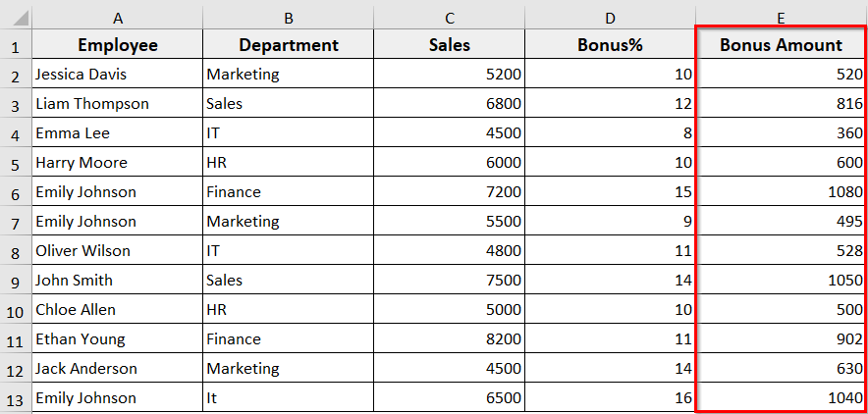Select the column C header

pyautogui.click(x=450, y=18)
